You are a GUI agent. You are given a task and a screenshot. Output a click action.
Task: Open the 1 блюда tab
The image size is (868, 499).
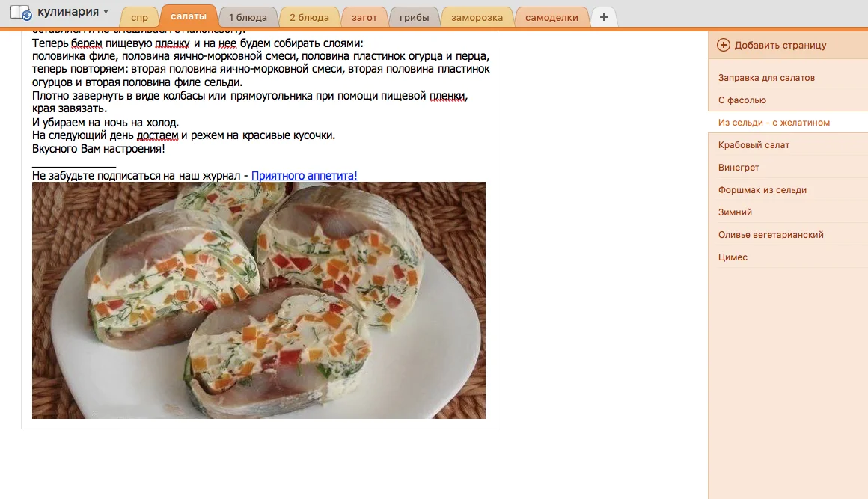248,18
